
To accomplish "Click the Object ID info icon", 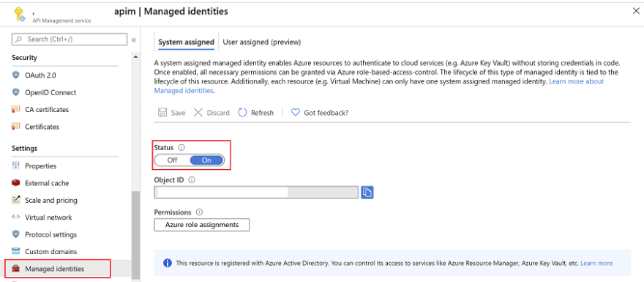I will click(192, 179).
